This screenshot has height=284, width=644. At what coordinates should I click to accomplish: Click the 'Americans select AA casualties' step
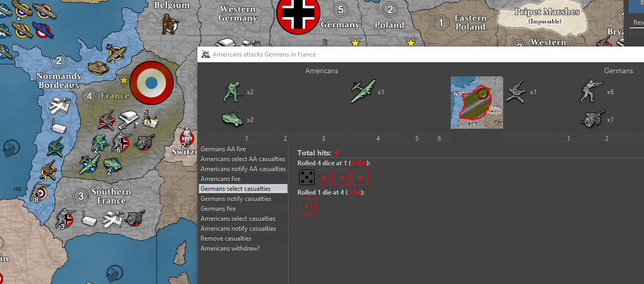(x=242, y=159)
